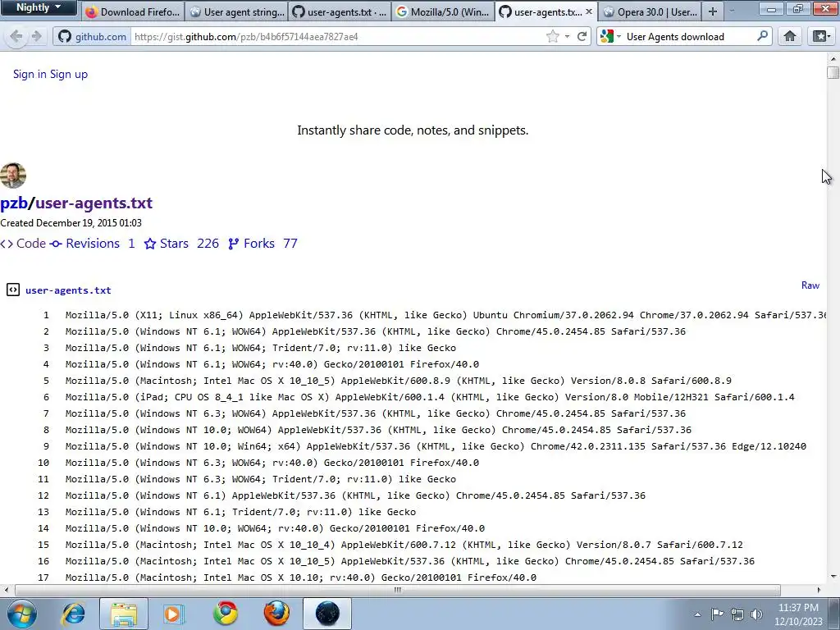Click line 3 Trident/7.0 user agent text
Image resolution: width=840 pixels, height=630 pixels.
point(260,348)
